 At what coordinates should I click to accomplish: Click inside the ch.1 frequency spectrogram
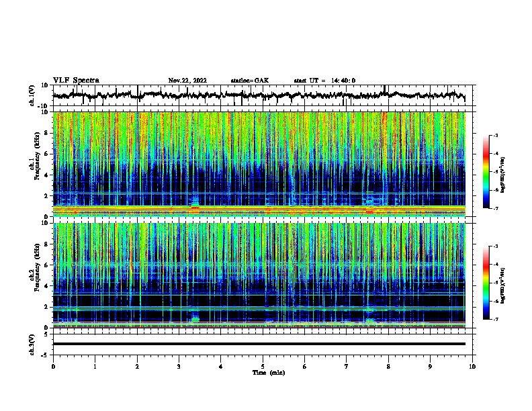click(259, 164)
